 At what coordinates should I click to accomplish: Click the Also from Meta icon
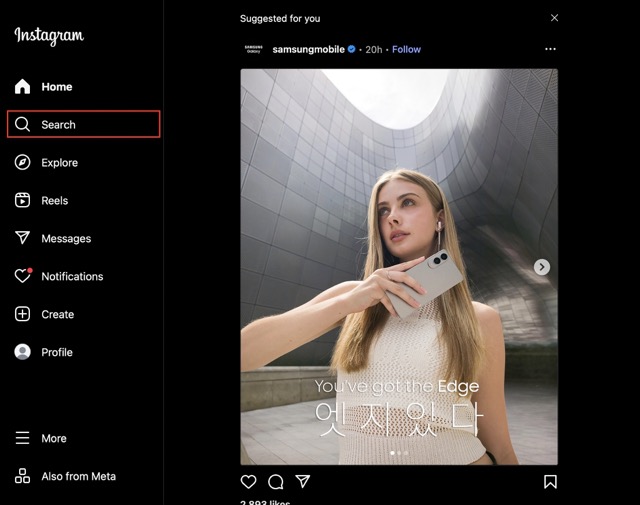tap(22, 476)
